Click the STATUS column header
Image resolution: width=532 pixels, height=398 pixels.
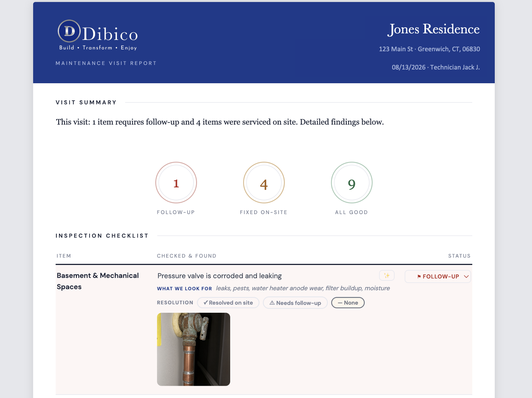click(459, 256)
